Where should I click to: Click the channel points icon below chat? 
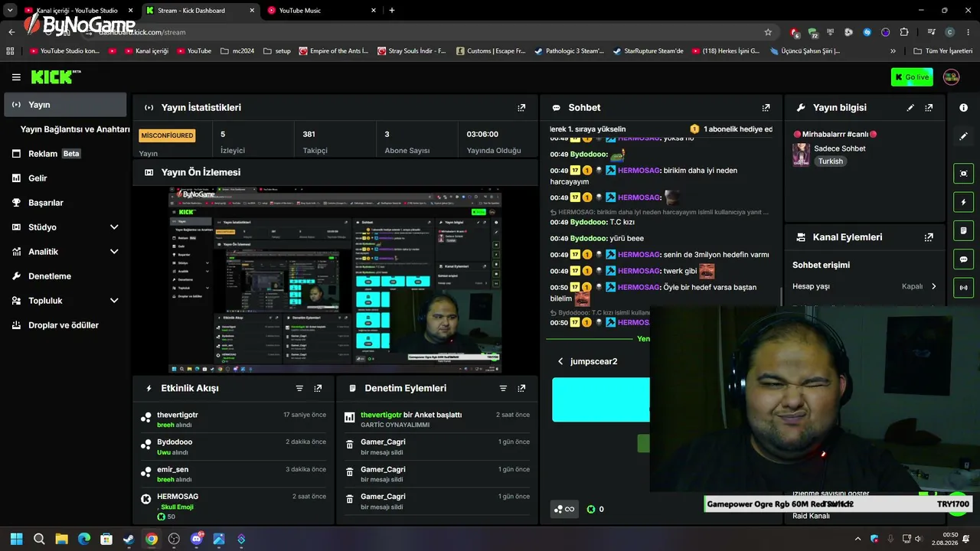tap(564, 509)
